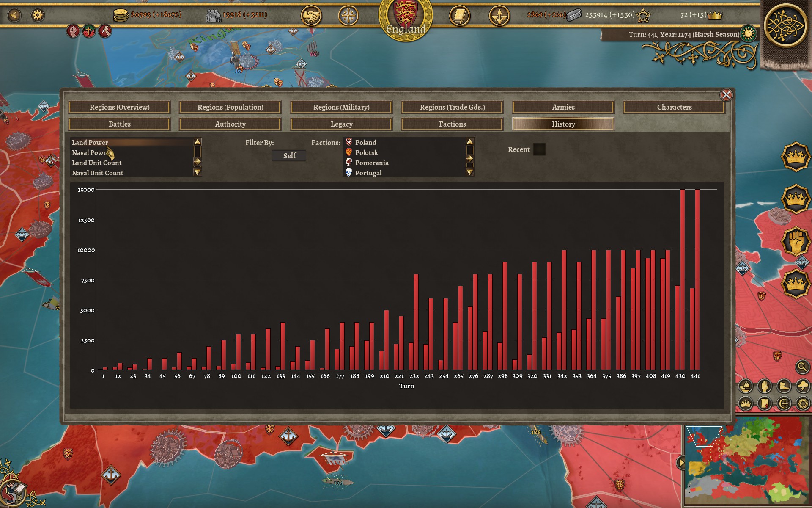This screenshot has width=812, height=508.
Task: Click the star legacy points icon
Action: pyautogui.click(x=643, y=16)
